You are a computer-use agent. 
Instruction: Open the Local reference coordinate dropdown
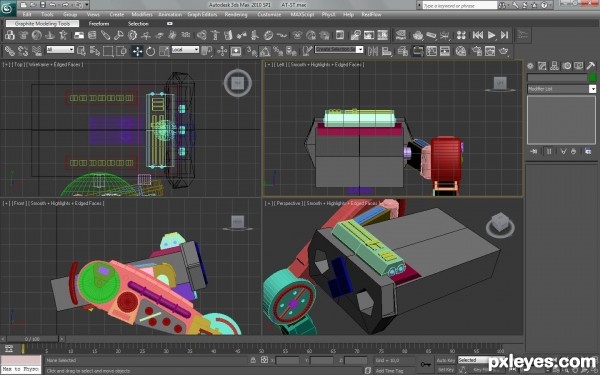(185, 49)
